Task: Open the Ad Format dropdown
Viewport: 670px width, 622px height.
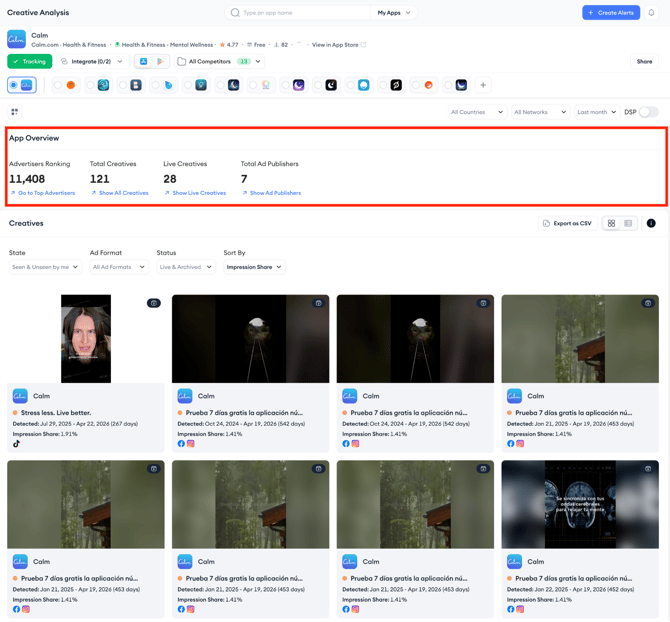Action: 119,267
